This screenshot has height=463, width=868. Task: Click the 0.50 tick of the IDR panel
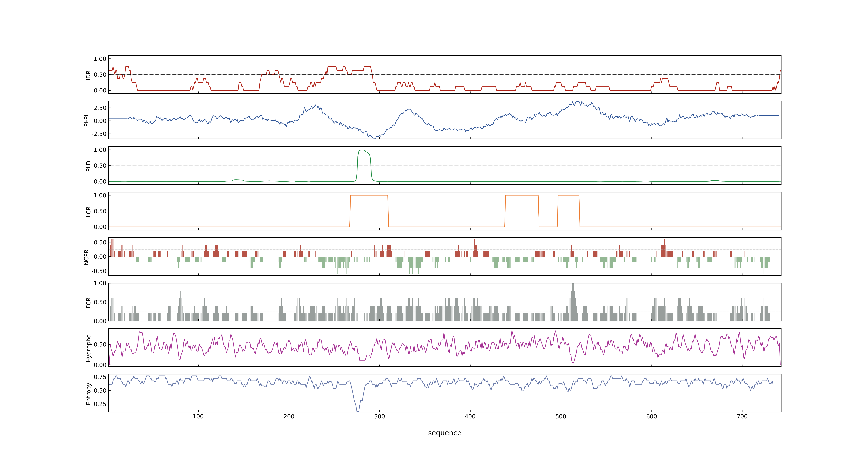pyautogui.click(x=100, y=75)
